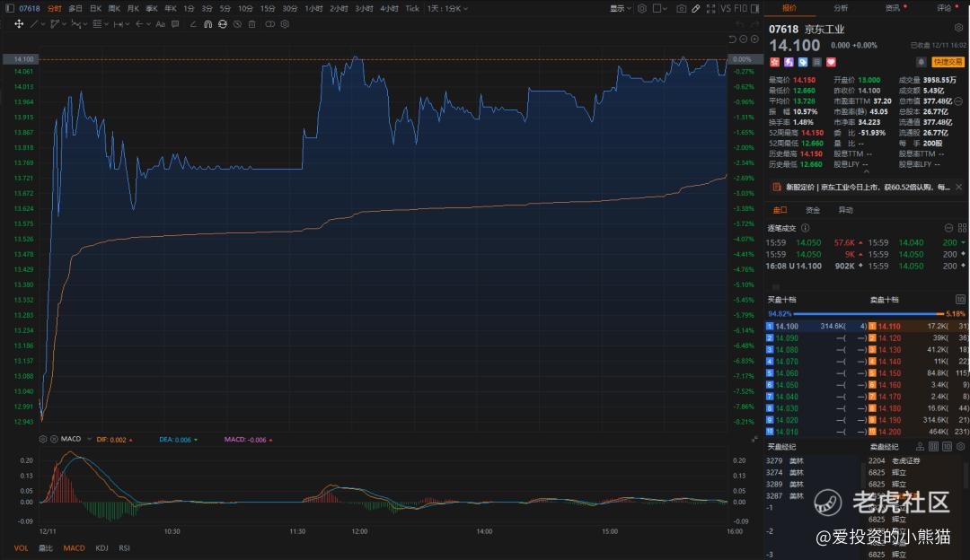Select the 量比 indicator

point(46,548)
